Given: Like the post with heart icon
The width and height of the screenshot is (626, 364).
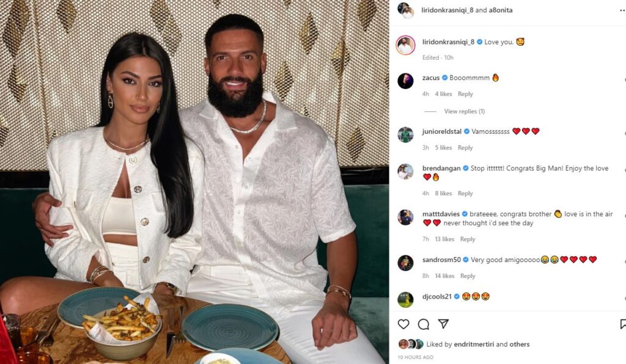Looking at the screenshot, I should pos(403,324).
